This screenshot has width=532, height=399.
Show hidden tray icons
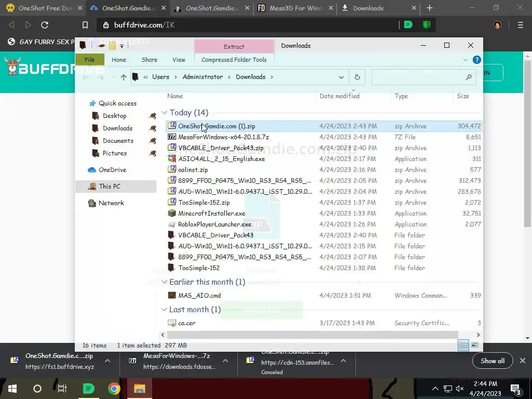(x=435, y=389)
